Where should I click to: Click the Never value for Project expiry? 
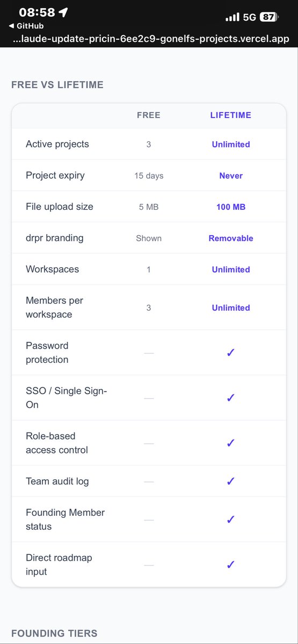pos(231,175)
